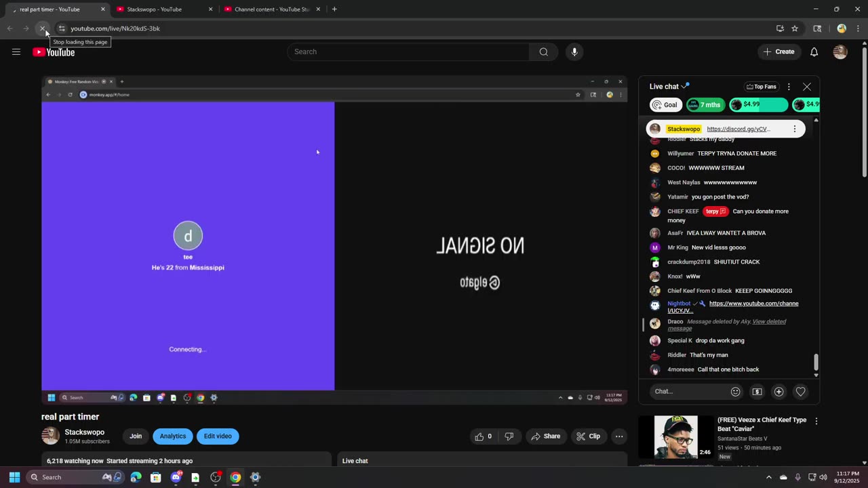The image size is (868, 488).
Task: Open Microsoft Edge from the taskbar
Action: [136, 477]
